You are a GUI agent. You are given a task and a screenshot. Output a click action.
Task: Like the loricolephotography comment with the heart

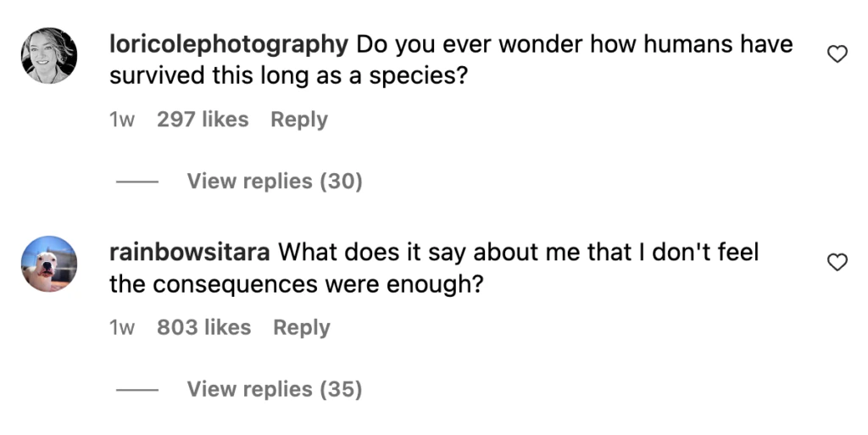coord(837,55)
